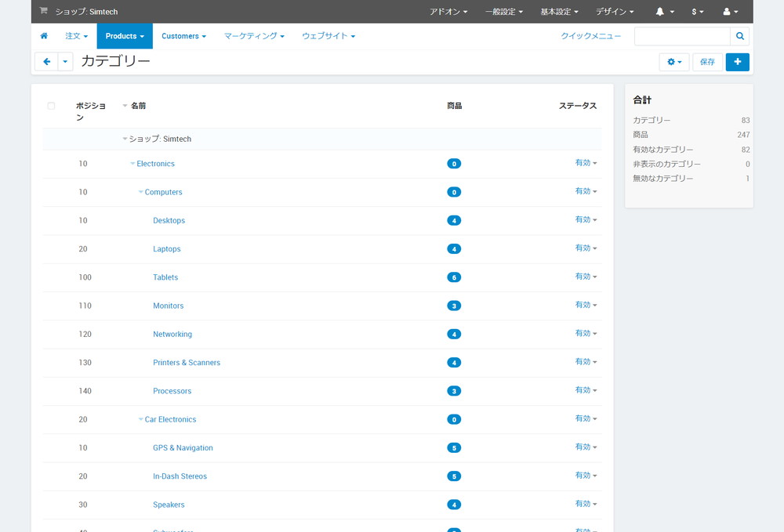Click the 保存 save button
The width and height of the screenshot is (784, 532).
tap(707, 62)
